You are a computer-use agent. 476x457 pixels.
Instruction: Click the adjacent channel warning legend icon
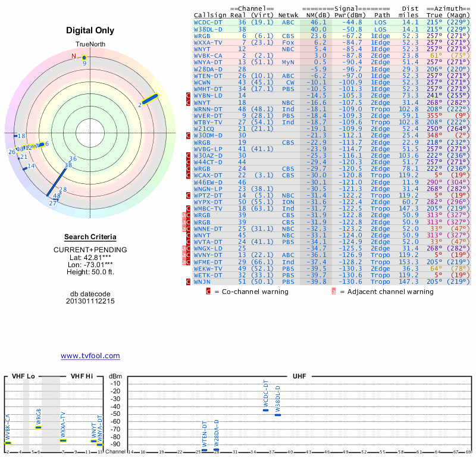click(x=334, y=292)
